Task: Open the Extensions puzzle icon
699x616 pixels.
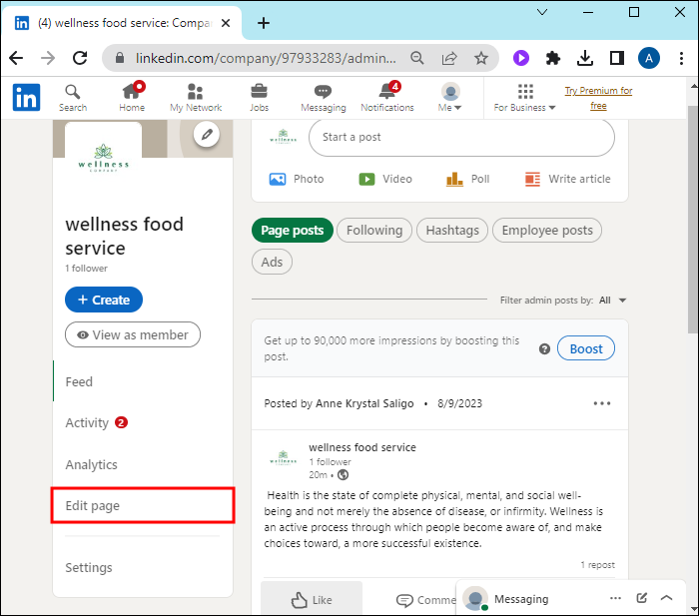Action: pyautogui.click(x=553, y=58)
